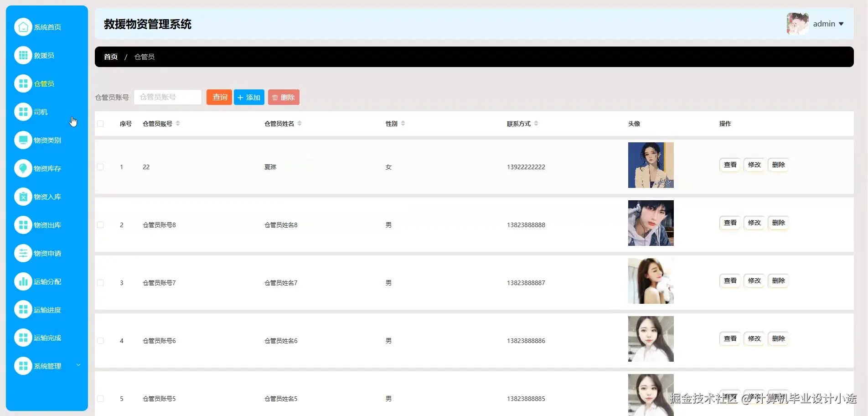Check the row for 仓管员账号6
Screen dimensions: 868x416
(100, 341)
